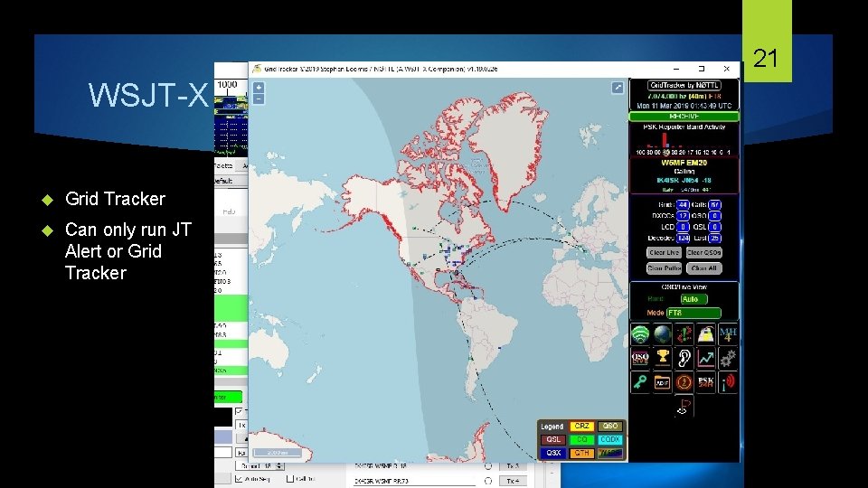
Task: Open the Band Auto selector
Action: (x=693, y=299)
